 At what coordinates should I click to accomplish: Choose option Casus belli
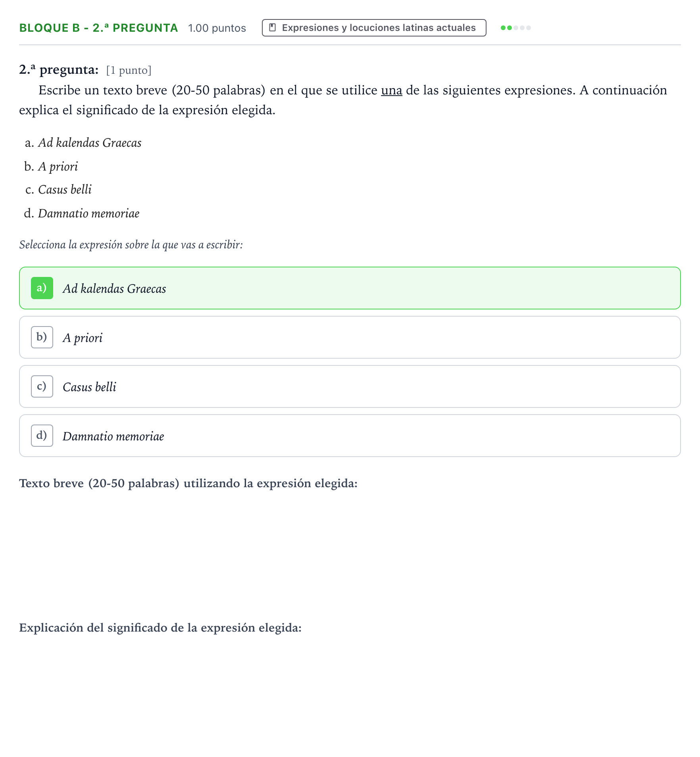click(350, 386)
